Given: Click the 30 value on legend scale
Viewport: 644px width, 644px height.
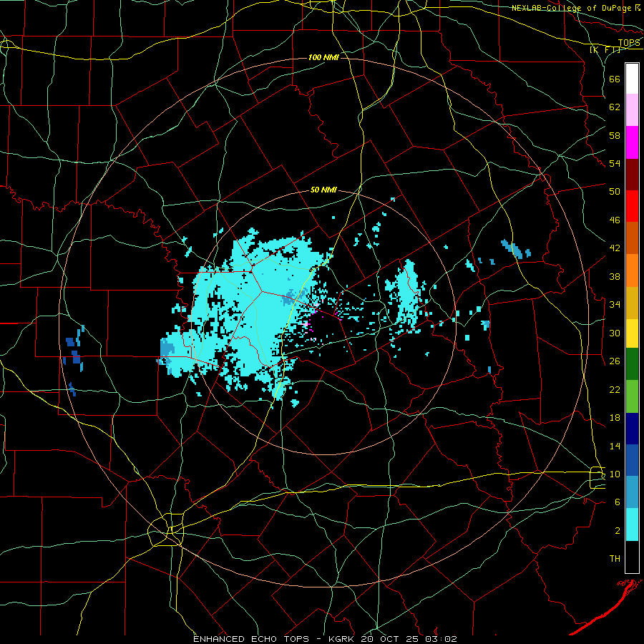Looking at the screenshot, I should tap(615, 333).
